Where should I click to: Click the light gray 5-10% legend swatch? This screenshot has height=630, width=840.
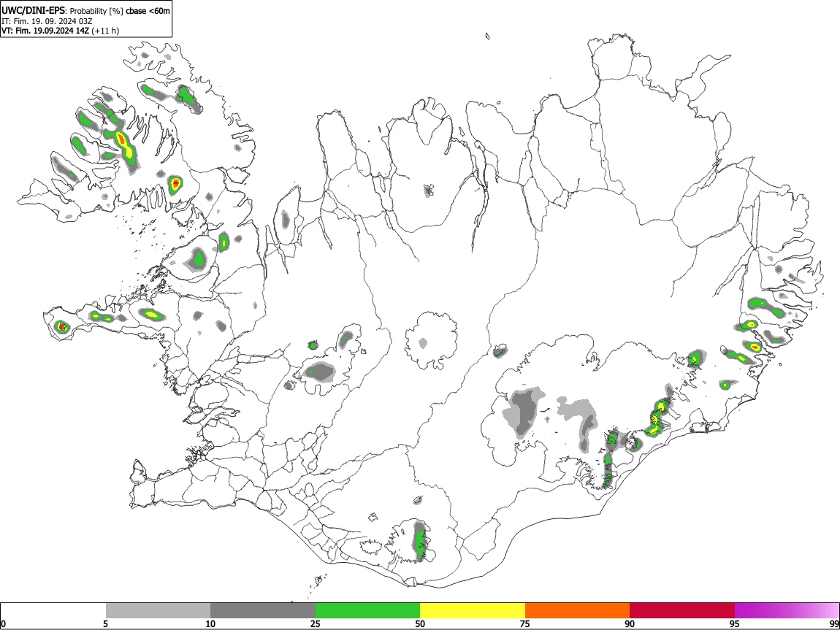coord(158,611)
